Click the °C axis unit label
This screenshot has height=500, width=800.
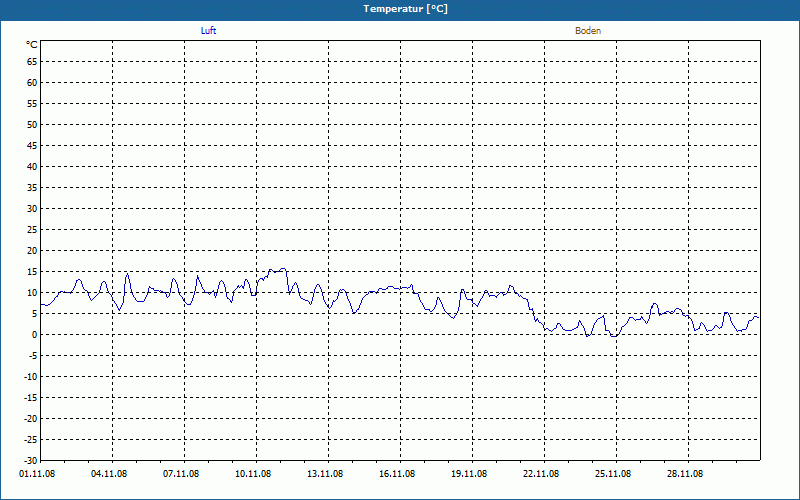[x=32, y=45]
